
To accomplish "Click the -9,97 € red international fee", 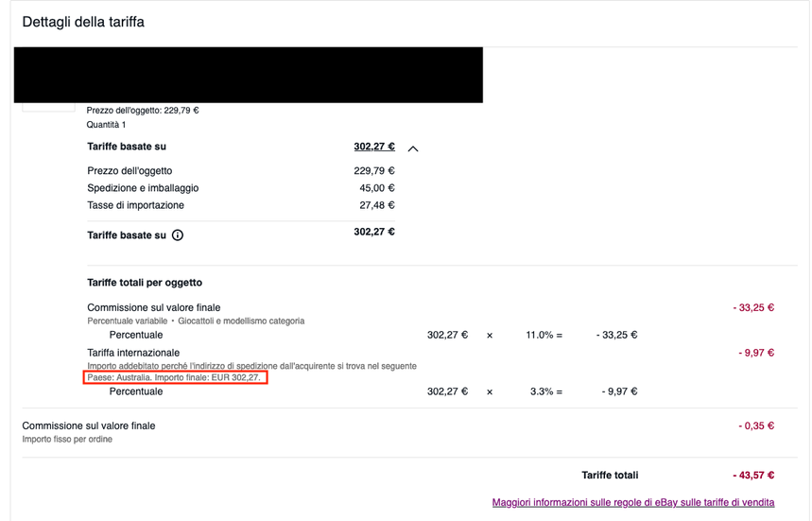I will (x=756, y=353).
